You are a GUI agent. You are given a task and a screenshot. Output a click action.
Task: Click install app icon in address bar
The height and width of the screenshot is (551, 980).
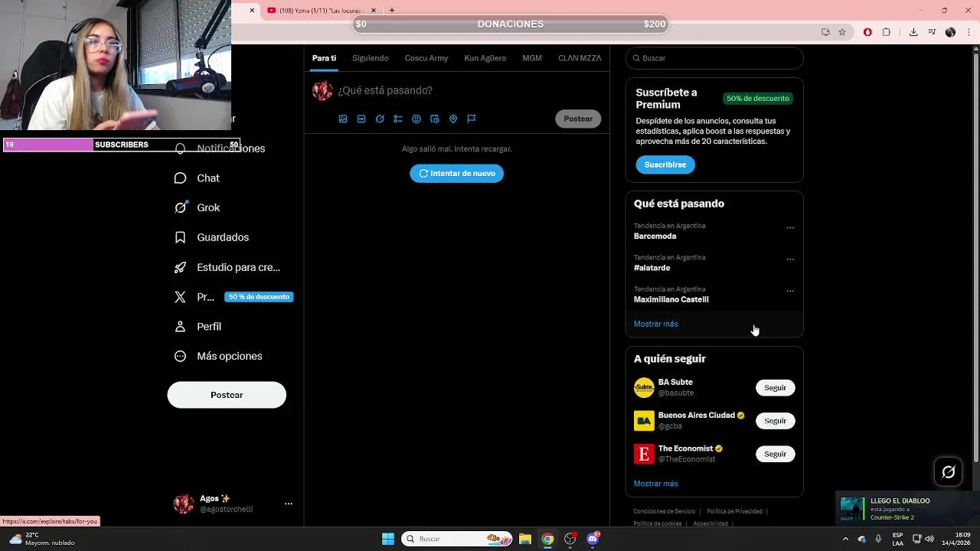[825, 32]
